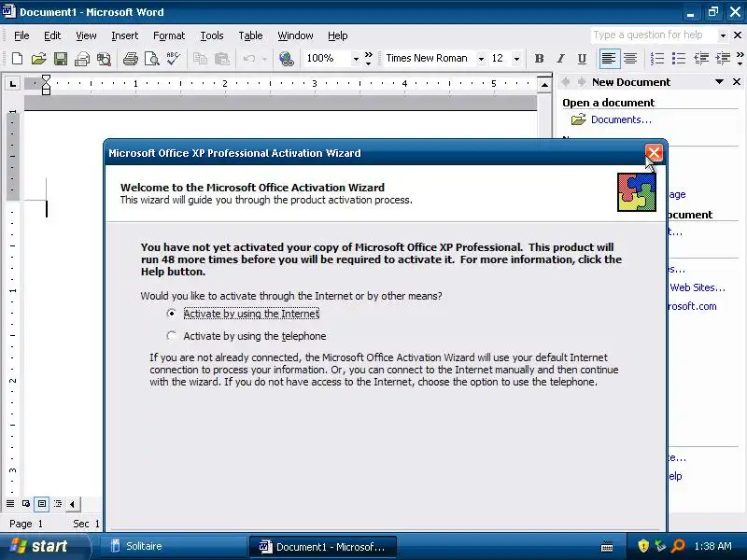Switch to Normal view icon
The height and width of the screenshot is (560, 747).
pyautogui.click(x=10, y=503)
